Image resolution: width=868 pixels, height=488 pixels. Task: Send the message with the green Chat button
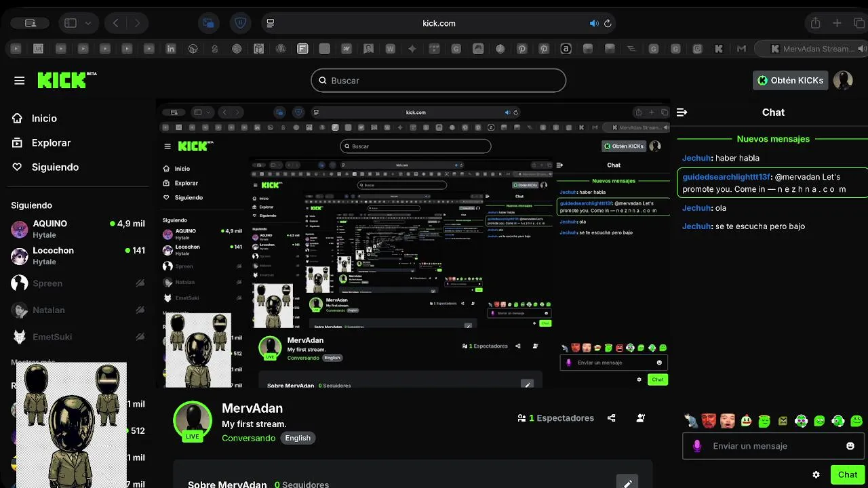pos(848,474)
